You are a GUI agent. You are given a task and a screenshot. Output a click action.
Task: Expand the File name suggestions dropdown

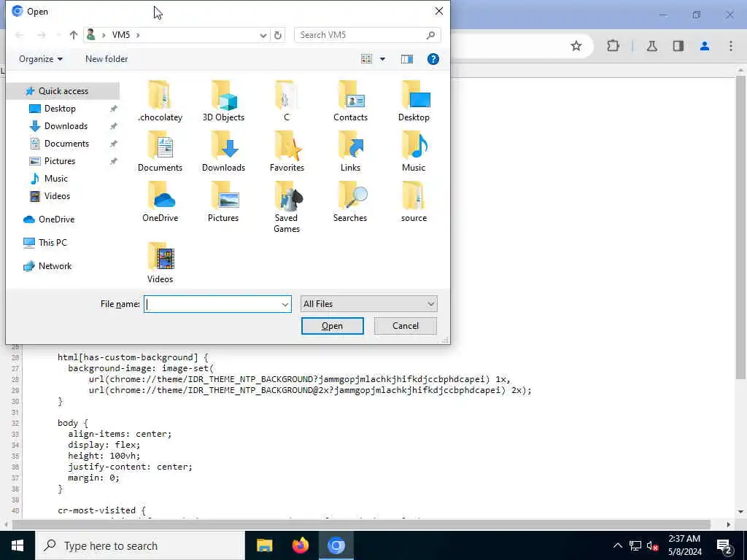click(285, 304)
